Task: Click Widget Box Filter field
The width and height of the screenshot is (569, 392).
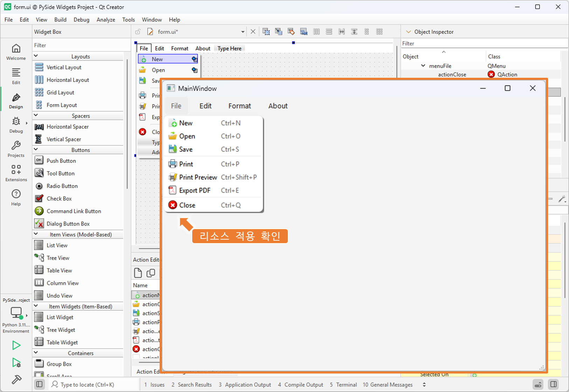Action: pos(81,45)
